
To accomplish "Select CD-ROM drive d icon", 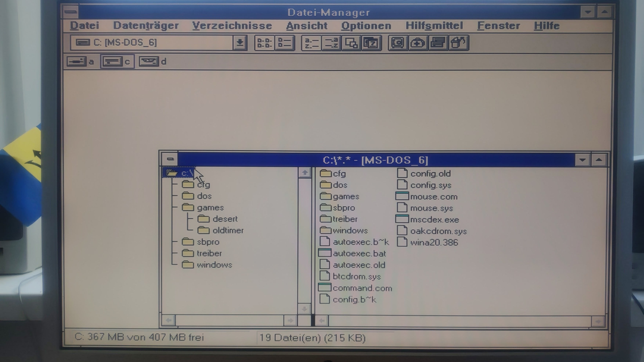I will coord(149,61).
